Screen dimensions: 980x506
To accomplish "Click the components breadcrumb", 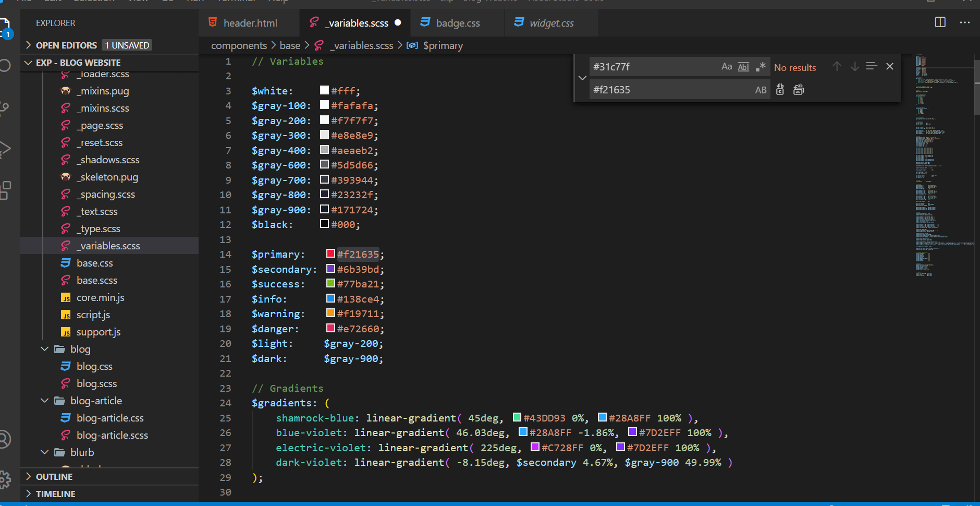I will [x=239, y=45].
